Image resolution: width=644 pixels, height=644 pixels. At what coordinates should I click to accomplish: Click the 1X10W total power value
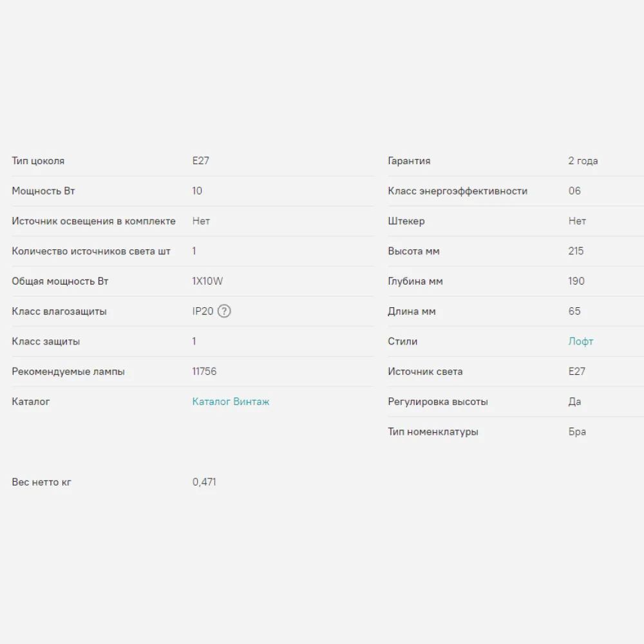pos(207,281)
